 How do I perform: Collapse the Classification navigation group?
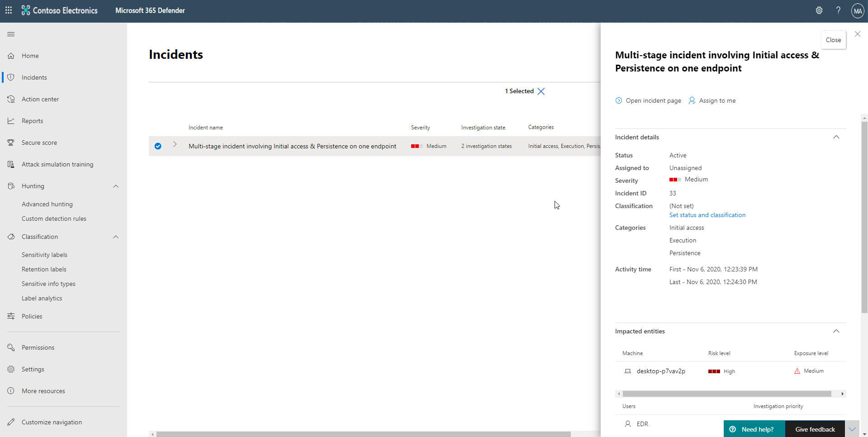(x=116, y=237)
